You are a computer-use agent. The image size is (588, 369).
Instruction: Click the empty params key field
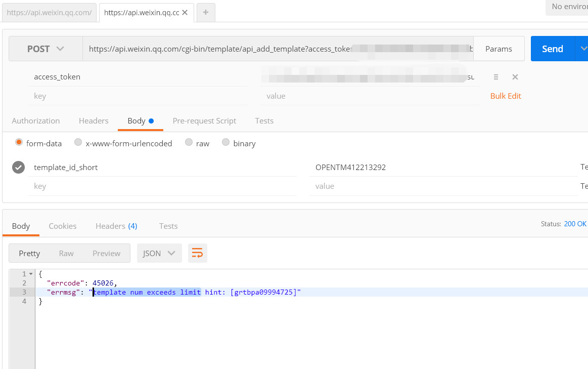[138, 96]
